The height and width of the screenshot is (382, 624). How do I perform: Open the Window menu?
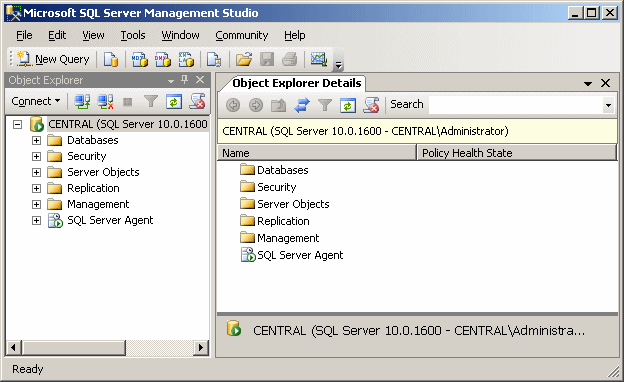pyautogui.click(x=180, y=35)
